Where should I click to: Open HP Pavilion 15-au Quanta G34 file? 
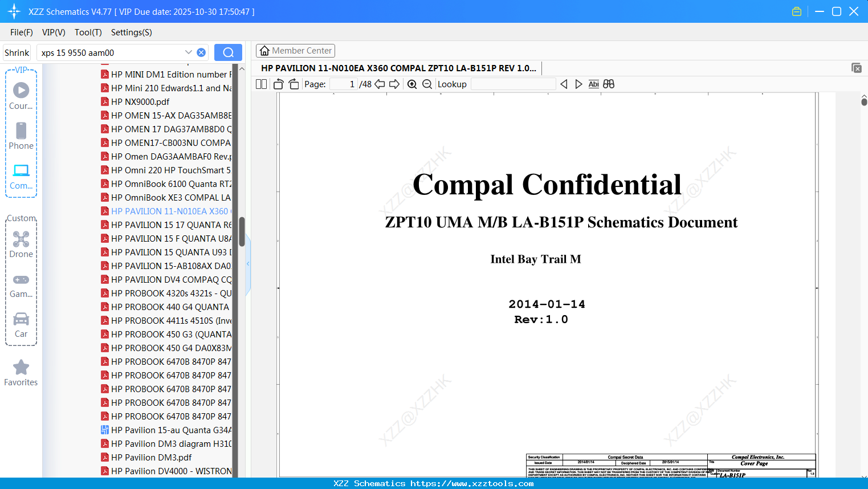click(x=166, y=430)
